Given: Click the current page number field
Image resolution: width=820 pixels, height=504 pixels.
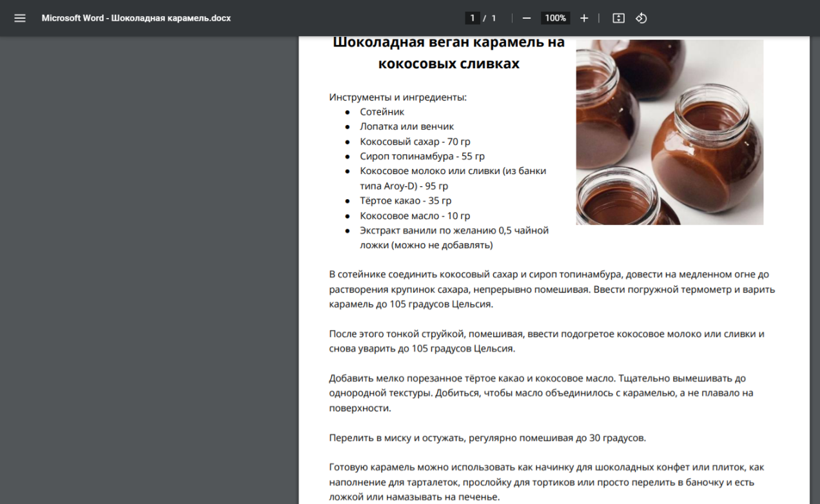Looking at the screenshot, I should (473, 18).
